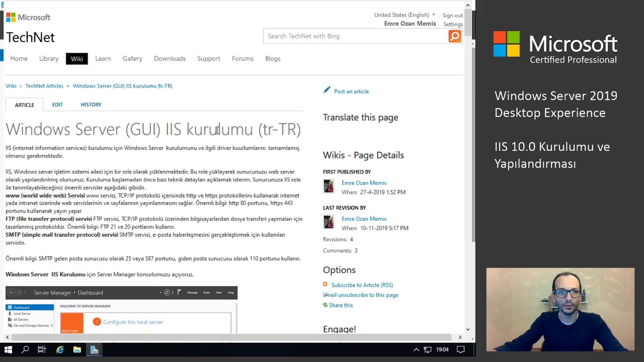Click the RSS feed icon for Subscribe to Article
Viewport: 644px width, 362px height.
click(x=325, y=285)
